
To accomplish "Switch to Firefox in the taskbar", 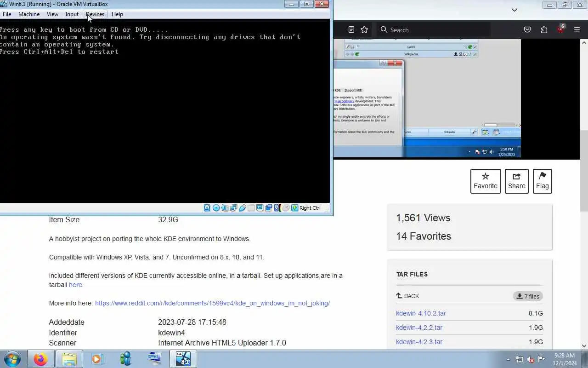I will (x=40, y=359).
